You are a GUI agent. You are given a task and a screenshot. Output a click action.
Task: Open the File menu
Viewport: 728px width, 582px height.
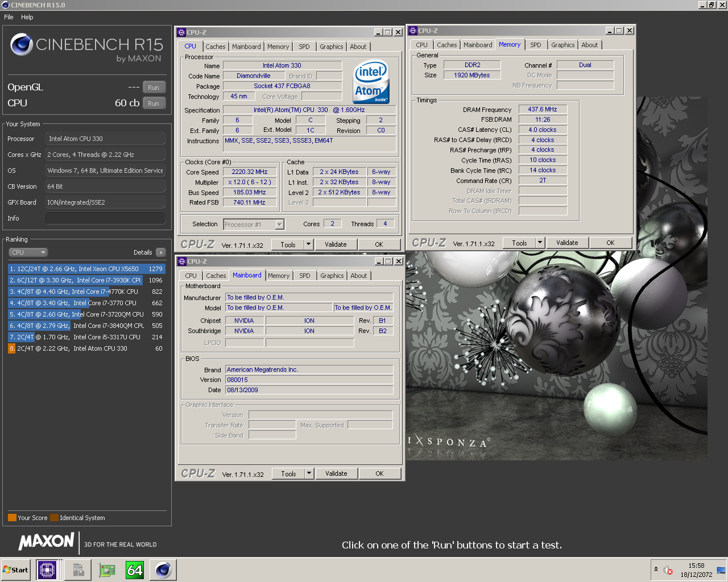9,17
